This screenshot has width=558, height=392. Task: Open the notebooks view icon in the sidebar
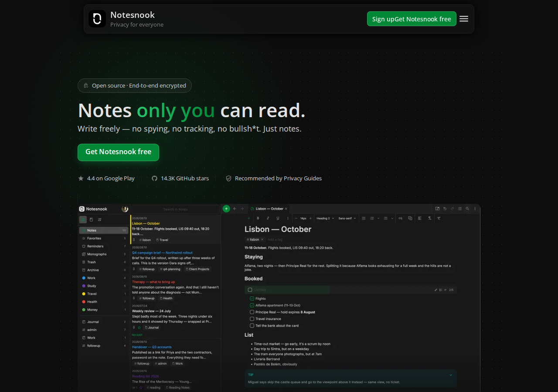(91, 220)
